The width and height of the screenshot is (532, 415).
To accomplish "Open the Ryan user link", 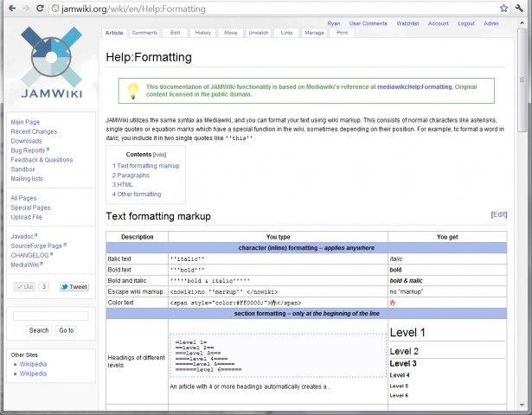I will coord(334,23).
